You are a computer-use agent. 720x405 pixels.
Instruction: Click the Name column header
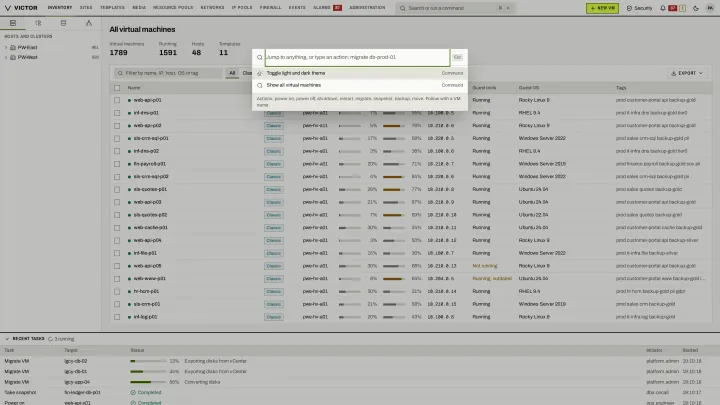pos(134,88)
